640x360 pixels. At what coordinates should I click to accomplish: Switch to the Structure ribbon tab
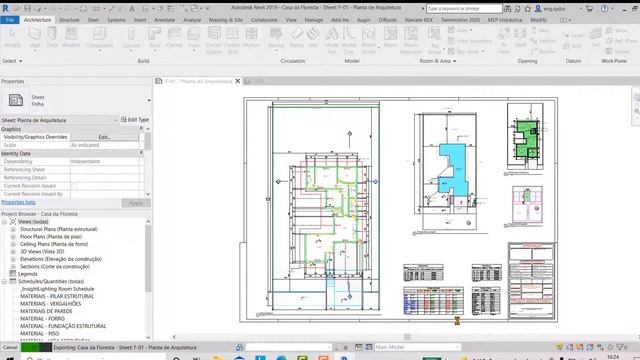[x=69, y=20]
